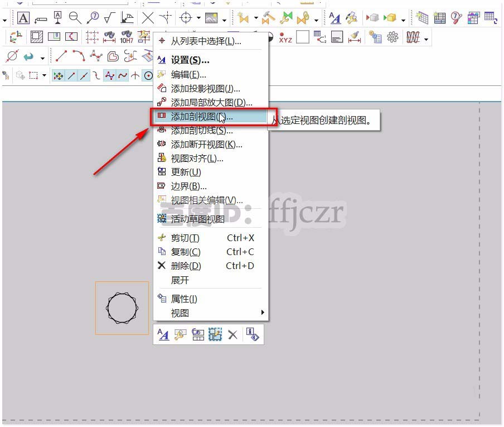Select 添加剖视图 from the context menu
This screenshot has width=504, height=427.
tap(211, 117)
